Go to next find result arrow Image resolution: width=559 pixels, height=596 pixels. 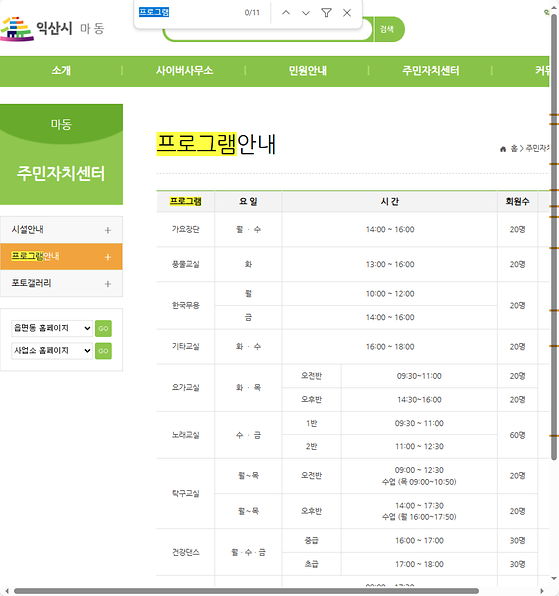[306, 13]
